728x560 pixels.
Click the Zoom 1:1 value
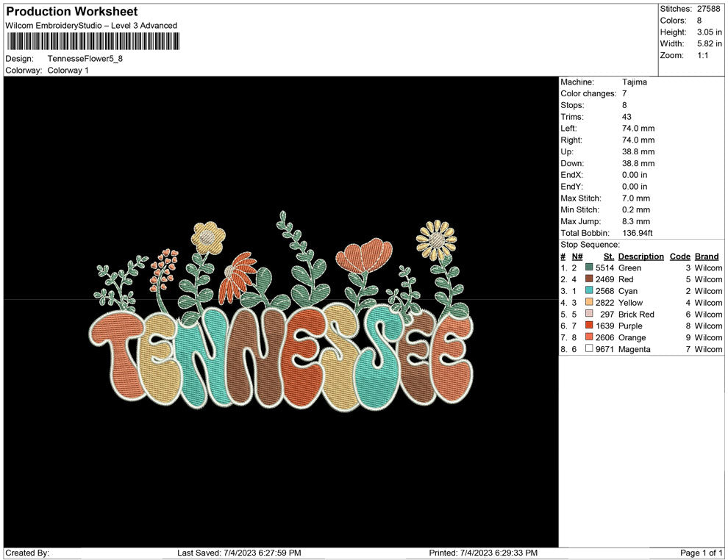click(x=702, y=56)
